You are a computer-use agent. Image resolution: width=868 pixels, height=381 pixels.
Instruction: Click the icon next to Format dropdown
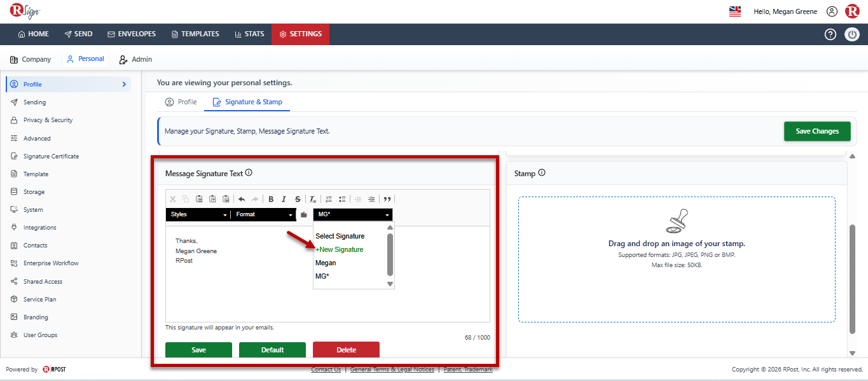point(304,214)
